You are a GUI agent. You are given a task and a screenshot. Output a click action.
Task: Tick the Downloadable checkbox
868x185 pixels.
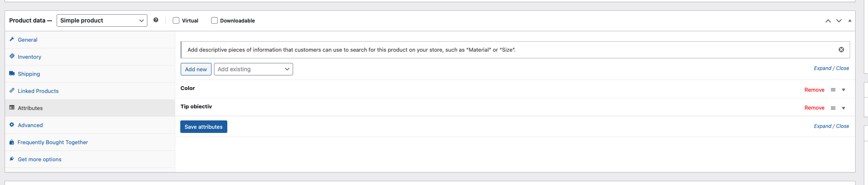point(214,20)
